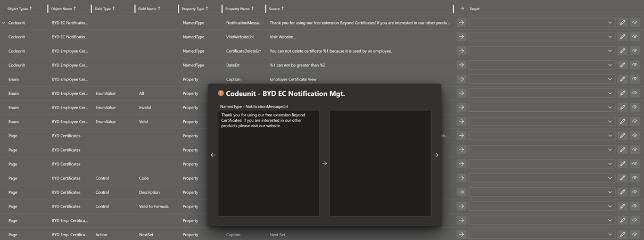Collapse the first Codeunit row chevron
This screenshot has height=240, width=644.
[x=4, y=23]
